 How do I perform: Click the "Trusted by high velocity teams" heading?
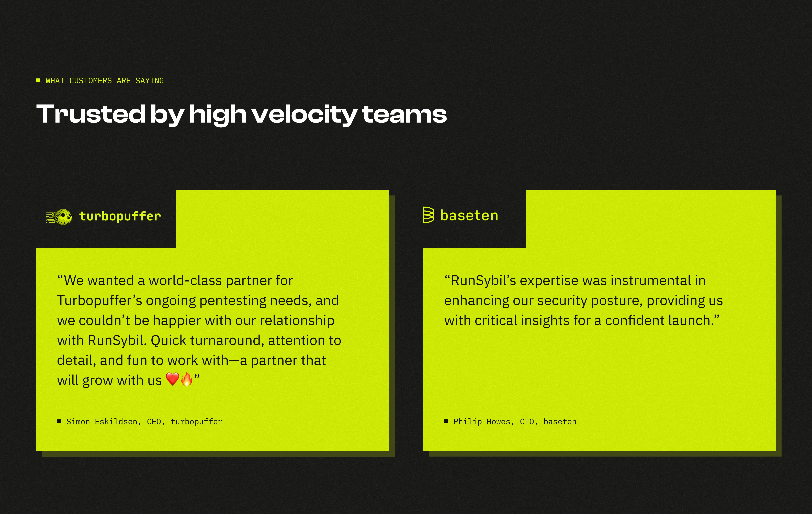click(241, 114)
